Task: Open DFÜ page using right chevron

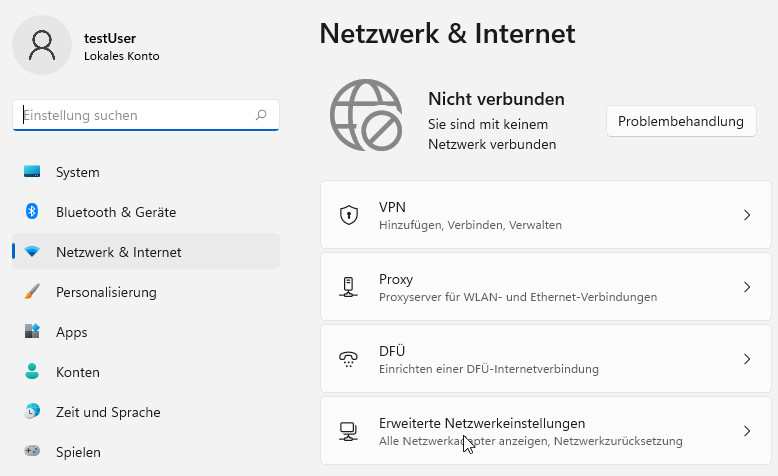Action: (746, 359)
